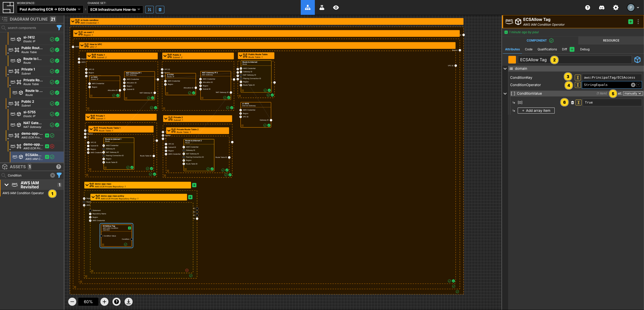Click the 60% zoom level field
644x310 pixels.
pos(88,302)
